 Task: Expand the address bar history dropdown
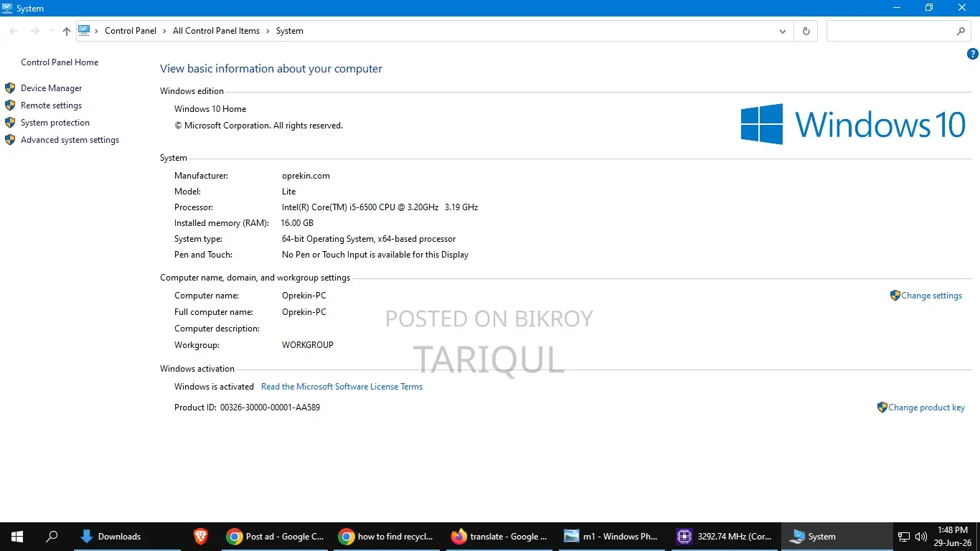[x=783, y=31]
